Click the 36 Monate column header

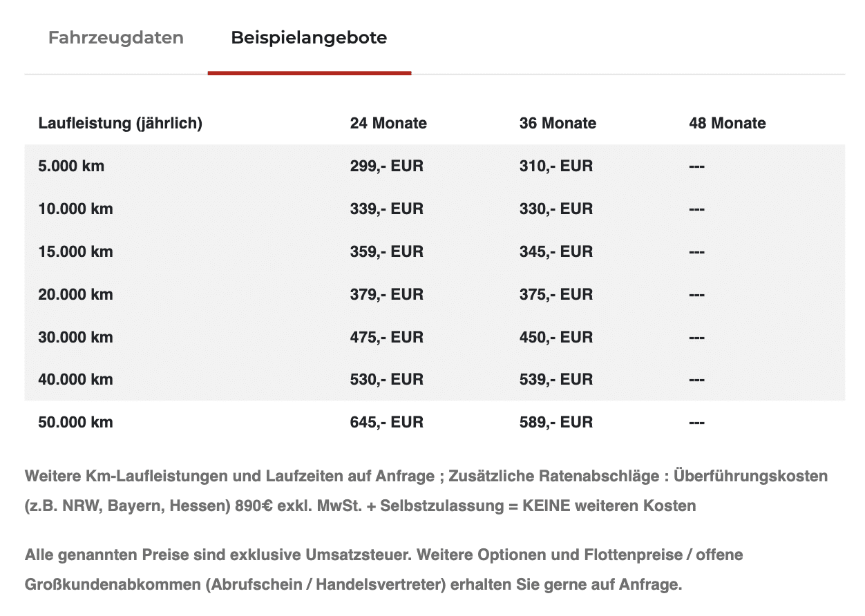(558, 124)
